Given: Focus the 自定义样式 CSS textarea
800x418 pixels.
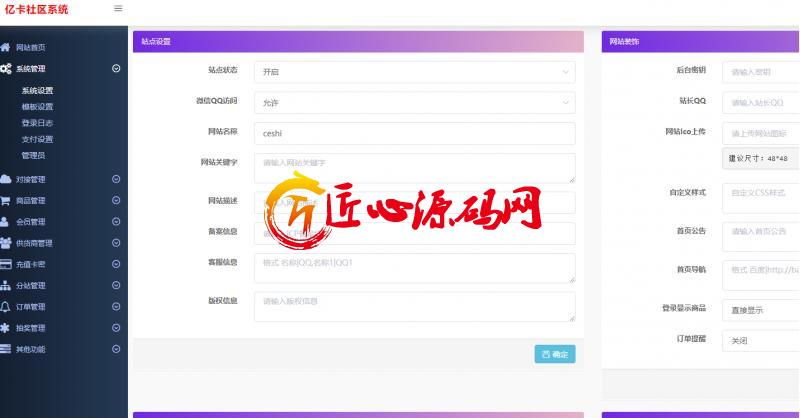Looking at the screenshot, I should click(x=761, y=198).
